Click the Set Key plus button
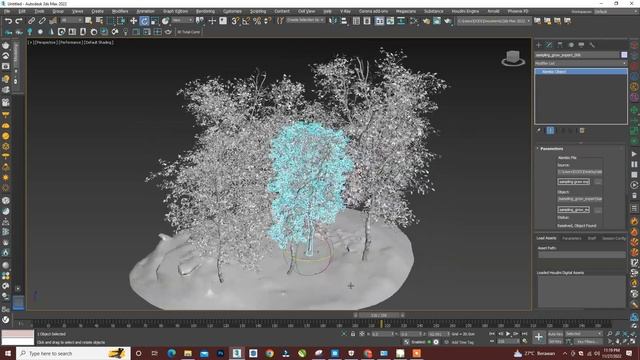 [x=539, y=337]
